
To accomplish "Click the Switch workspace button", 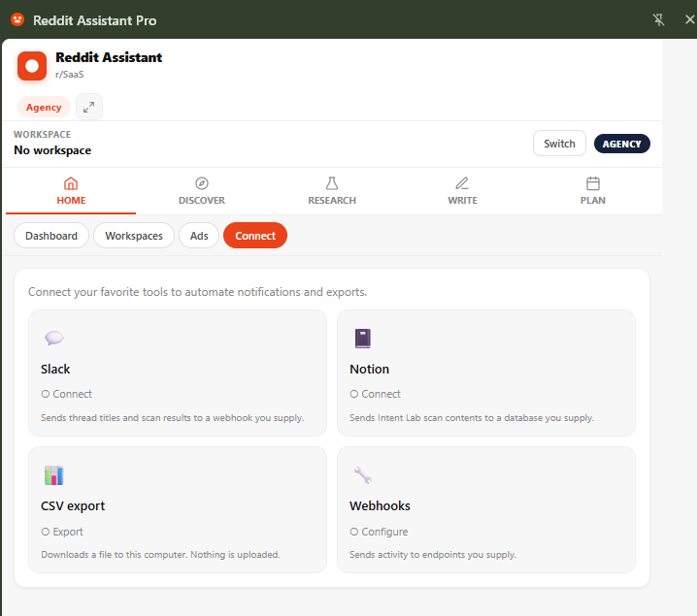I will click(x=559, y=144).
